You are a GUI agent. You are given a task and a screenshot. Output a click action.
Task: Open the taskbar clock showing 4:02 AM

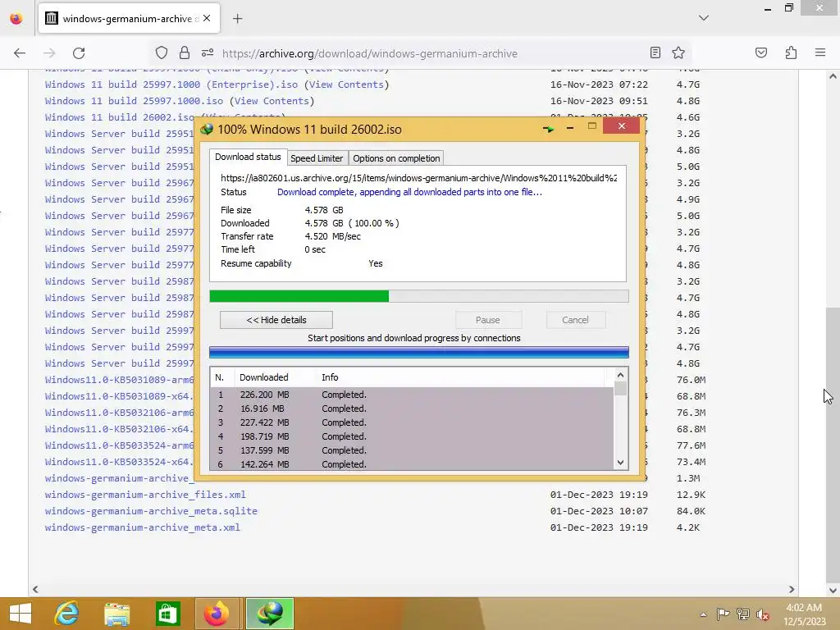tap(804, 614)
